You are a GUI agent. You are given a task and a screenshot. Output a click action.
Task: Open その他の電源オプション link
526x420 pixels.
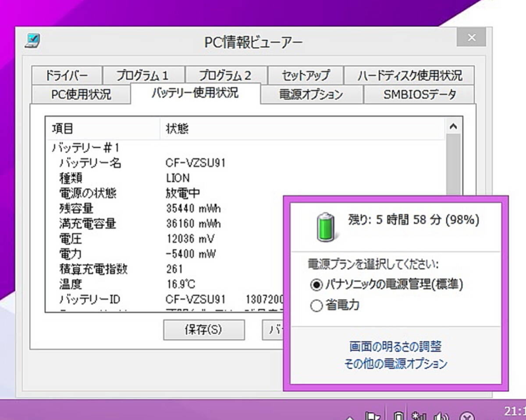(395, 364)
